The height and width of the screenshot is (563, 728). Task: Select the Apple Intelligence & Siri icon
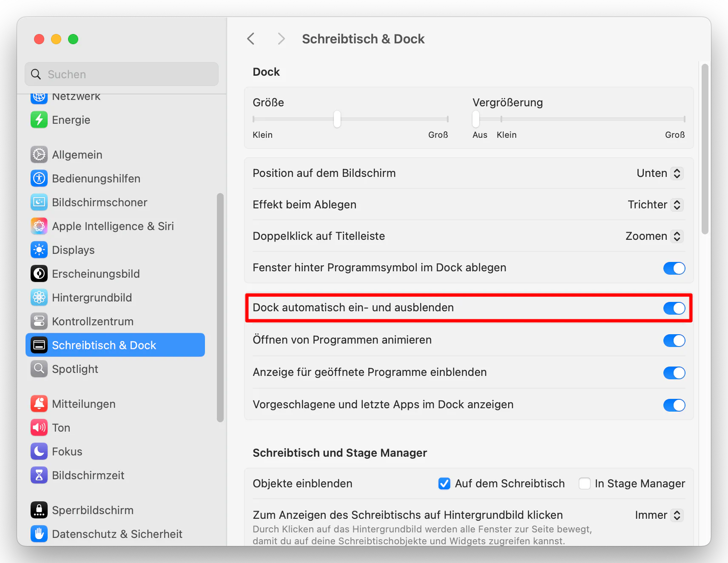pyautogui.click(x=39, y=226)
